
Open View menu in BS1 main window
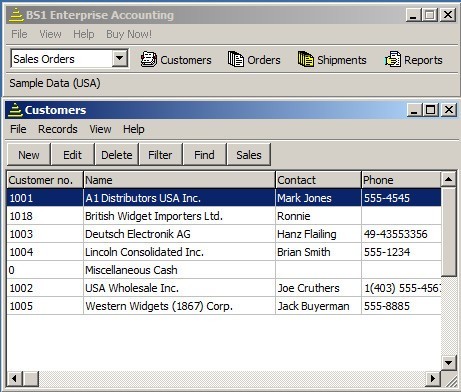tap(50, 34)
